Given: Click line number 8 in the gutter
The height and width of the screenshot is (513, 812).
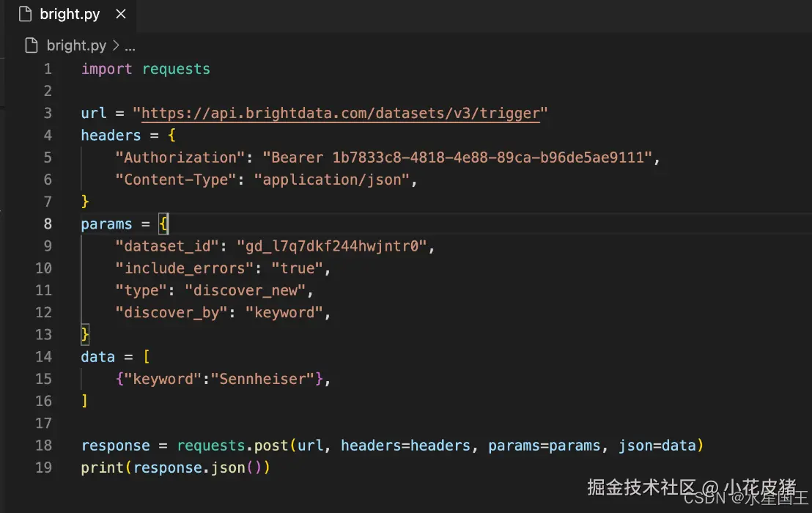Looking at the screenshot, I should [48, 224].
